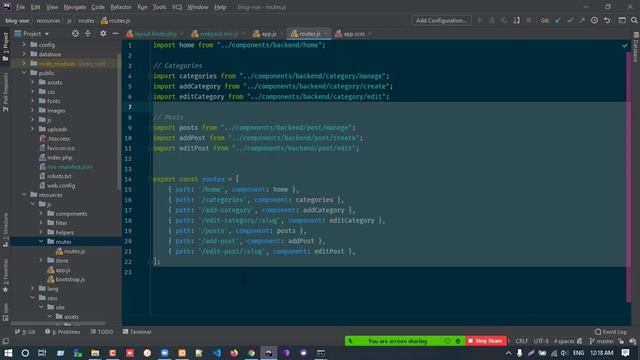640x360 pixels.
Task: Click the Event Log button
Action: (611, 332)
